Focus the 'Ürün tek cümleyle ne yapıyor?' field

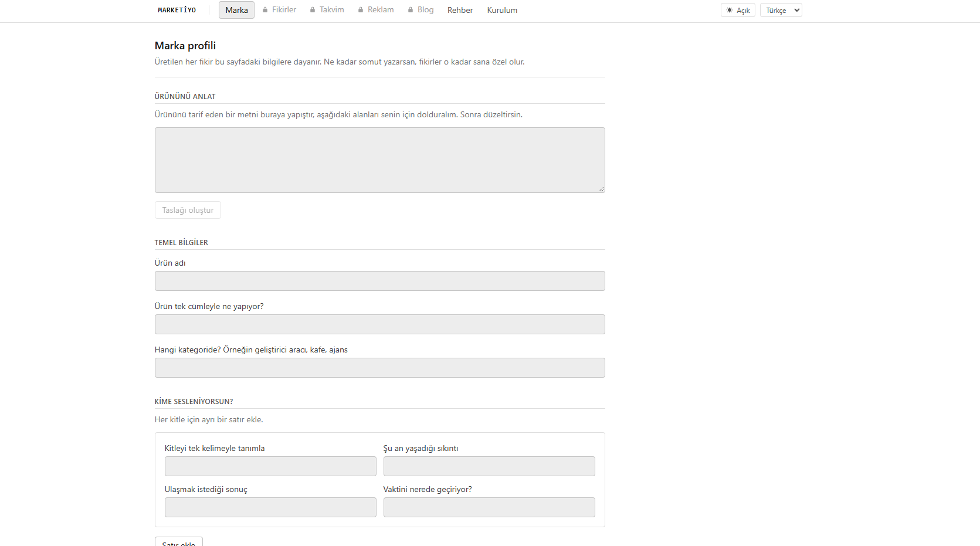(x=380, y=324)
